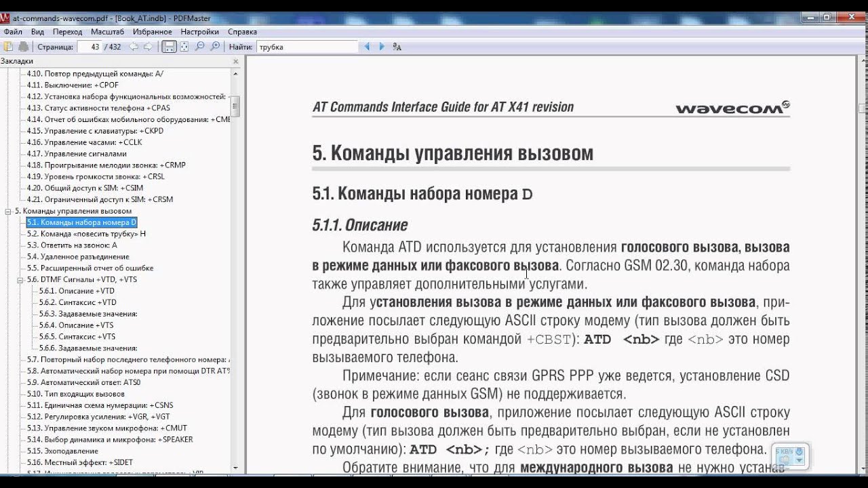Select bookmark '5.10. Тип входящих вызовов'
This screenshot has height=488, width=868.
coord(76,393)
